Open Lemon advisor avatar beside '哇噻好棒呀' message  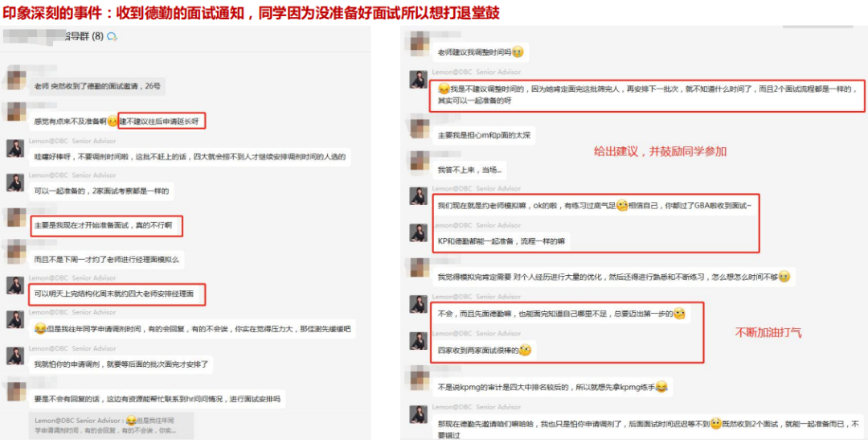pyautogui.click(x=15, y=149)
